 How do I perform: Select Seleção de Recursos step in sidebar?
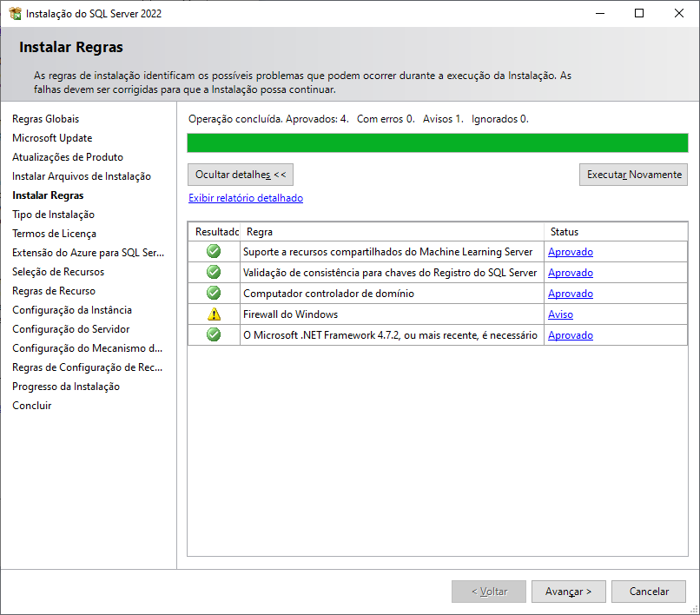click(58, 272)
